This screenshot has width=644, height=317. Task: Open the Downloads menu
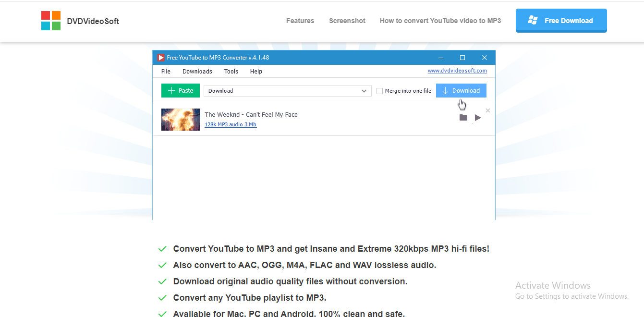[197, 71]
